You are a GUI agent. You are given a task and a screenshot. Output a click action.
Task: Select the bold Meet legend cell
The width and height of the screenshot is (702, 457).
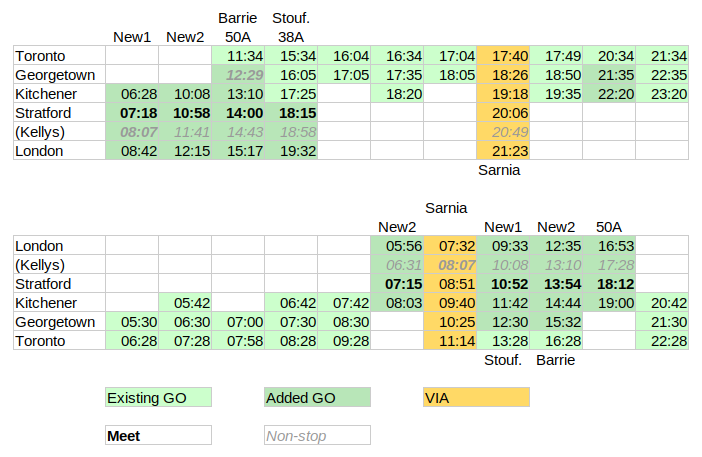tap(158, 436)
